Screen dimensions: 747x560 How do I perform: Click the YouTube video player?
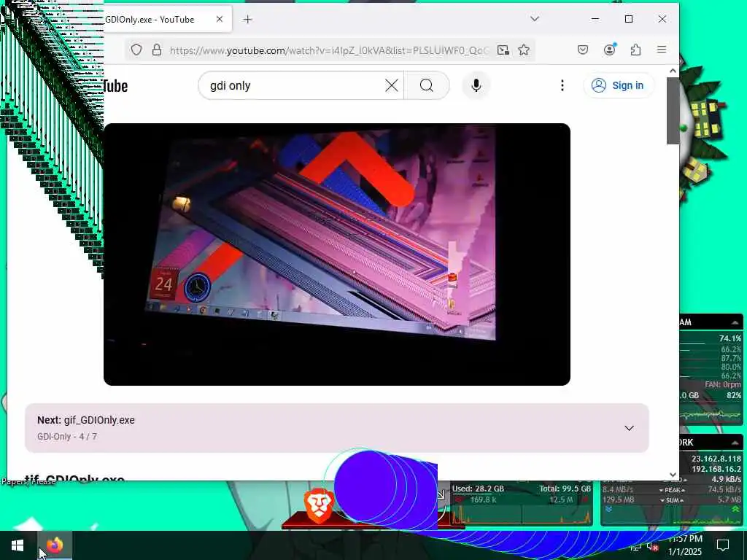pyautogui.click(x=337, y=254)
